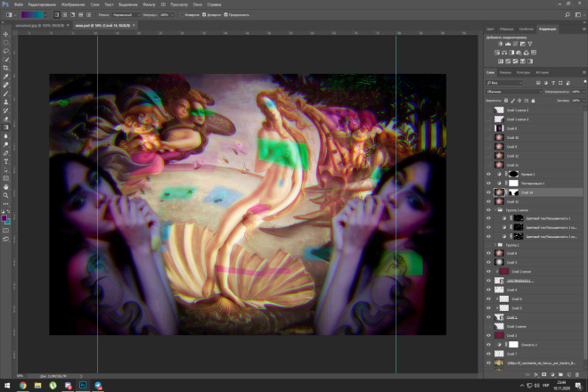The width and height of the screenshot is (588, 392).
Task: Select the Zoom tool
Action: coord(5,195)
